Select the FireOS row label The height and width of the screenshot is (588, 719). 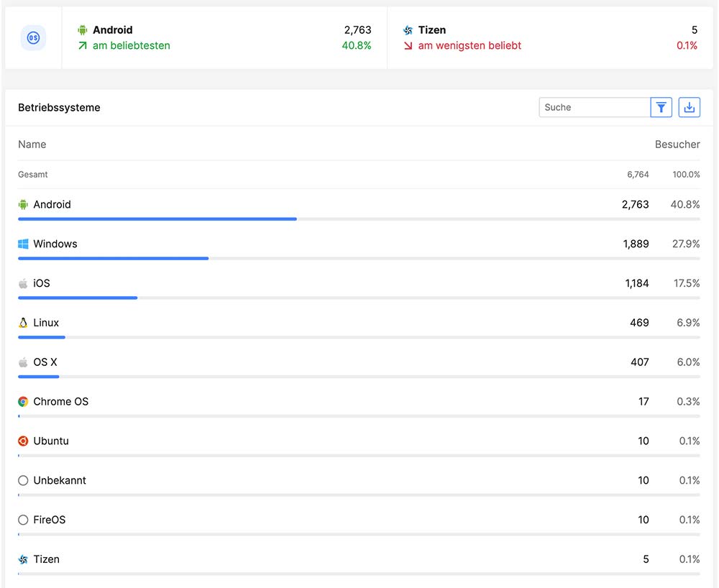49,520
